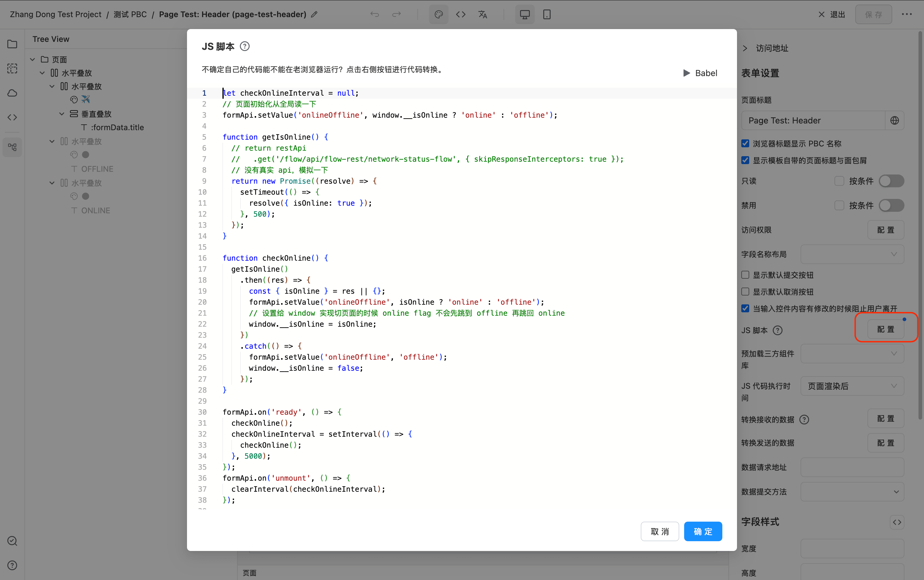Screen dimensions: 924x580
Task: Uncheck 浏览器标题显示 PBC 名称
Action: pyautogui.click(x=745, y=143)
